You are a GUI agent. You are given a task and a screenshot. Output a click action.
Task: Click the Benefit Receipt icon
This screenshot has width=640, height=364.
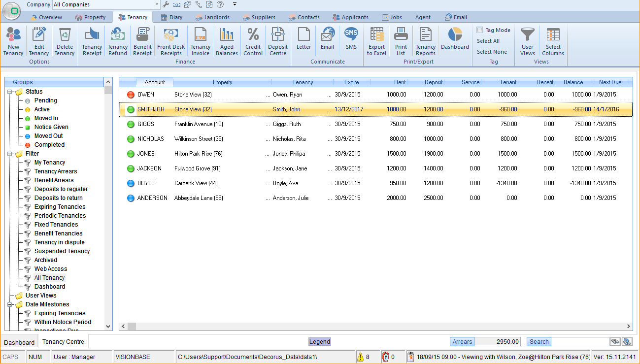[x=143, y=41]
